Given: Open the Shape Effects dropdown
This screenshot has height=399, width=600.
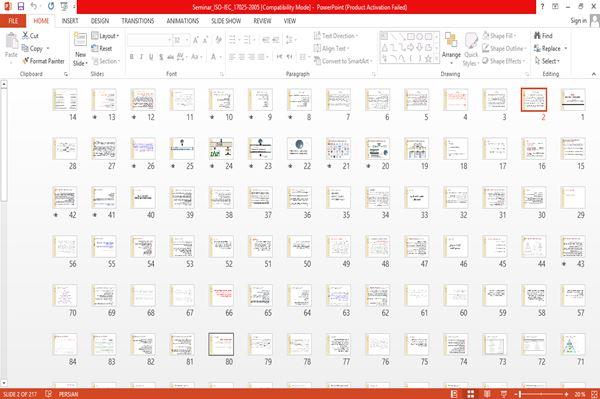Looking at the screenshot, I should coord(504,61).
